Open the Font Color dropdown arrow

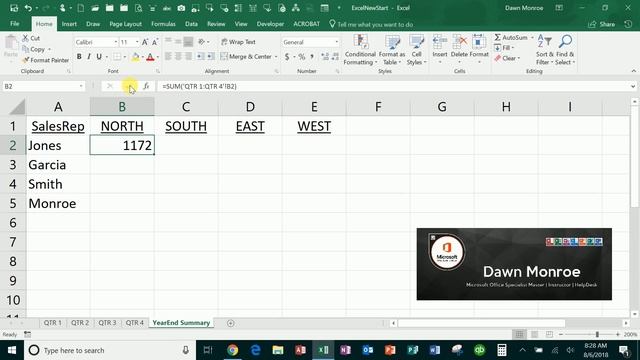(158, 57)
